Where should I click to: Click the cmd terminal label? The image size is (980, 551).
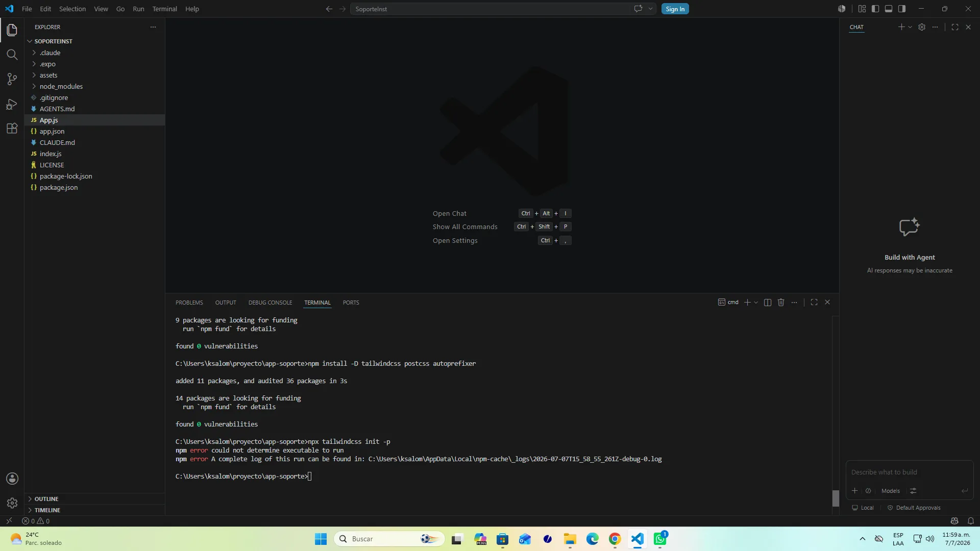[x=728, y=303]
